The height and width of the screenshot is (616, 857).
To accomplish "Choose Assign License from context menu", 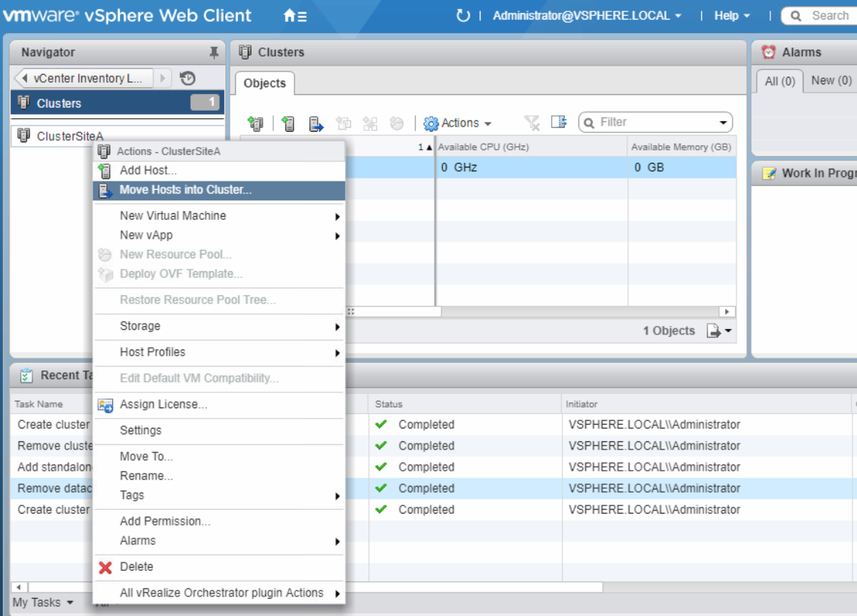I will click(x=163, y=404).
